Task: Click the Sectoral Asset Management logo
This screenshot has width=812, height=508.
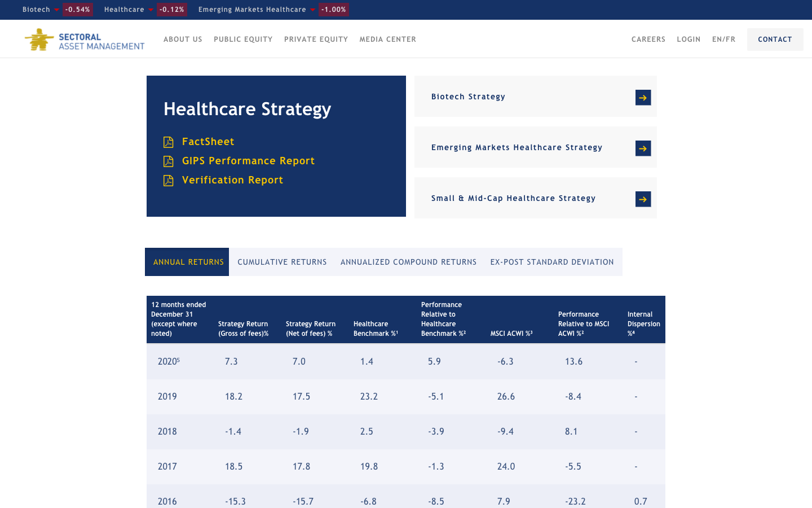Action: [85, 40]
